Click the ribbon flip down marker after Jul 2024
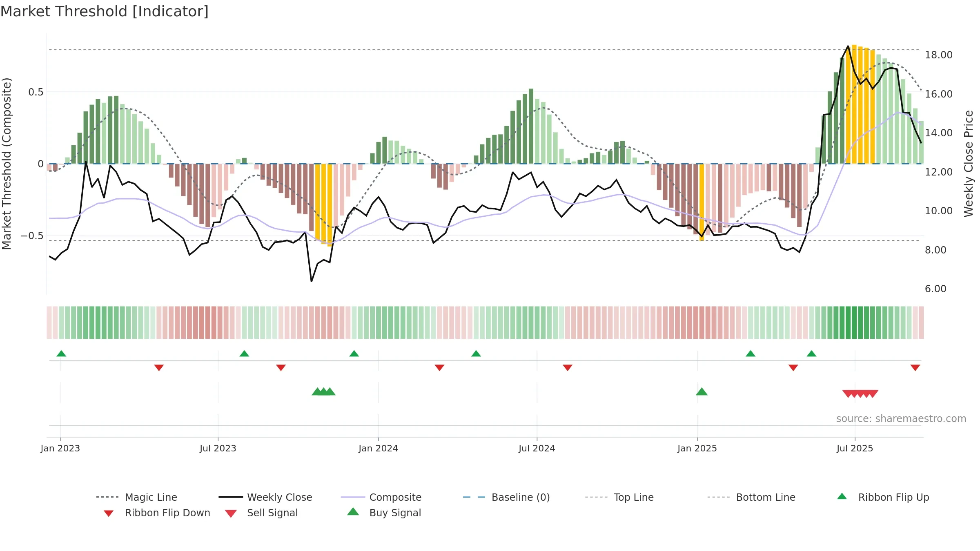 [568, 368]
